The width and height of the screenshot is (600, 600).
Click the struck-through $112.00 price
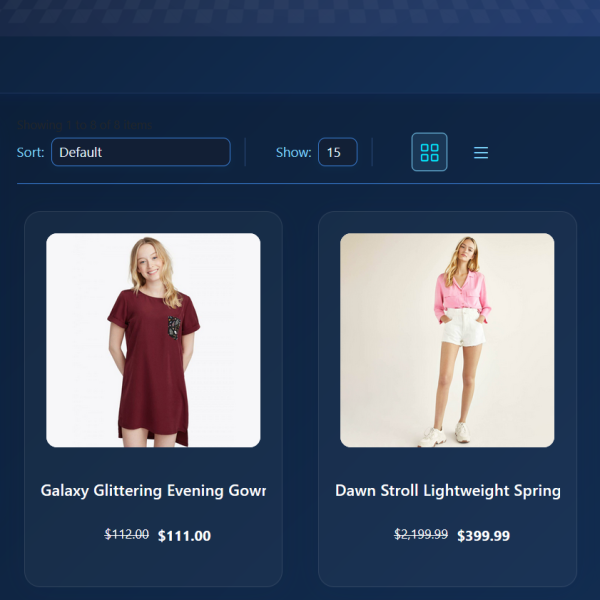127,534
